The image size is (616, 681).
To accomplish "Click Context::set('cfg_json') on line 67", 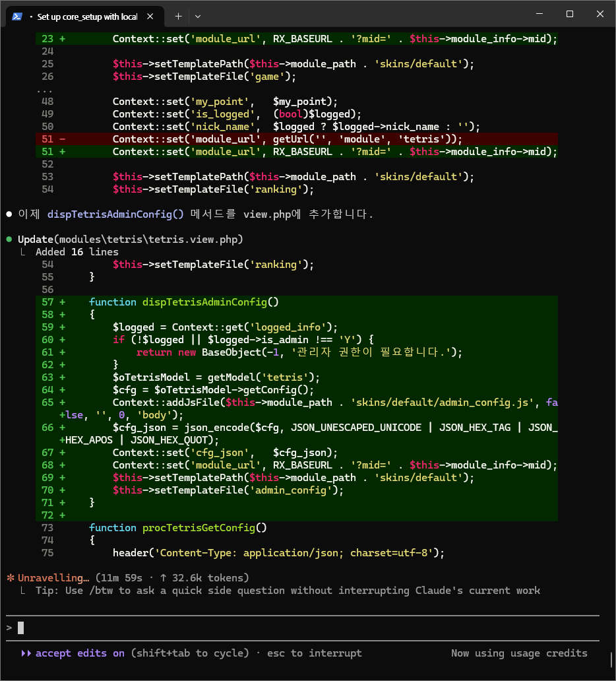I will pos(225,453).
